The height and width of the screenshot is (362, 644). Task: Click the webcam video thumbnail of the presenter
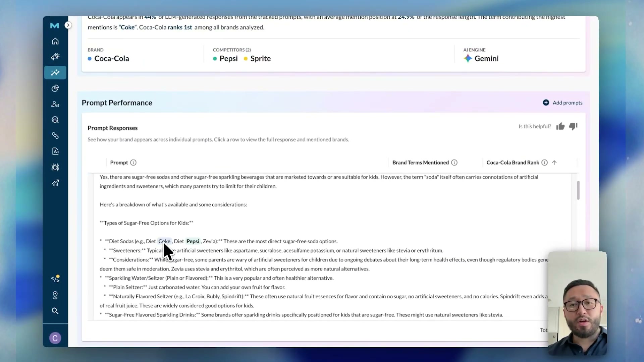pyautogui.click(x=577, y=303)
